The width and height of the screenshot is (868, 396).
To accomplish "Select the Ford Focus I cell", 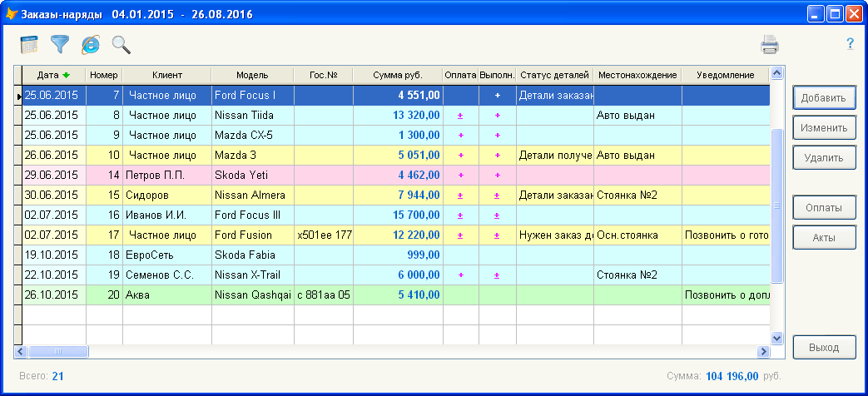I will [x=252, y=96].
